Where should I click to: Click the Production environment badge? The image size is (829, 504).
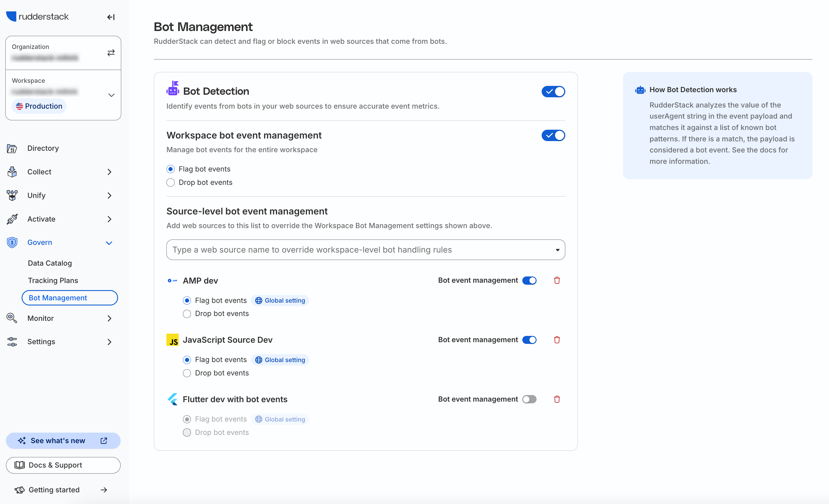[x=39, y=106]
